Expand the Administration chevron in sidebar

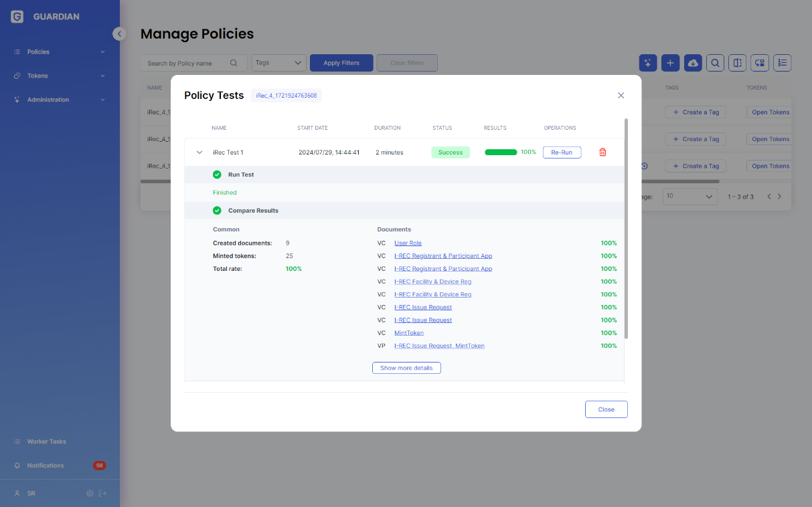[103, 100]
